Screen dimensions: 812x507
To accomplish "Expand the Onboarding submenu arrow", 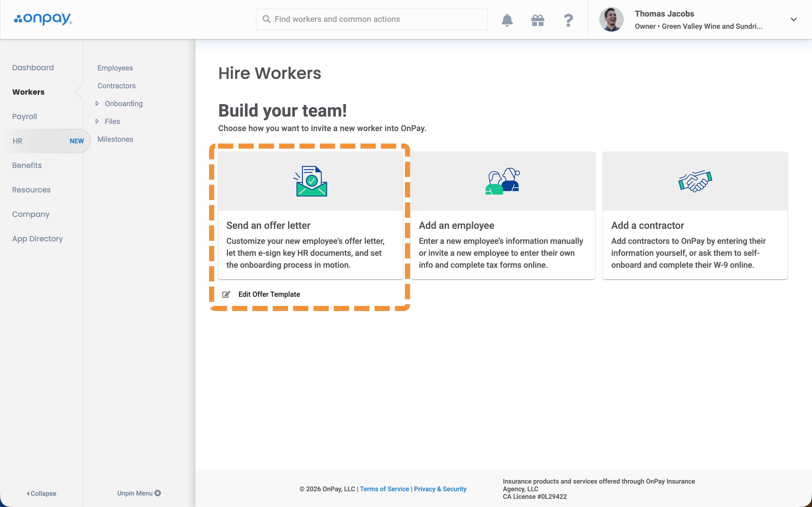I will click(x=97, y=103).
